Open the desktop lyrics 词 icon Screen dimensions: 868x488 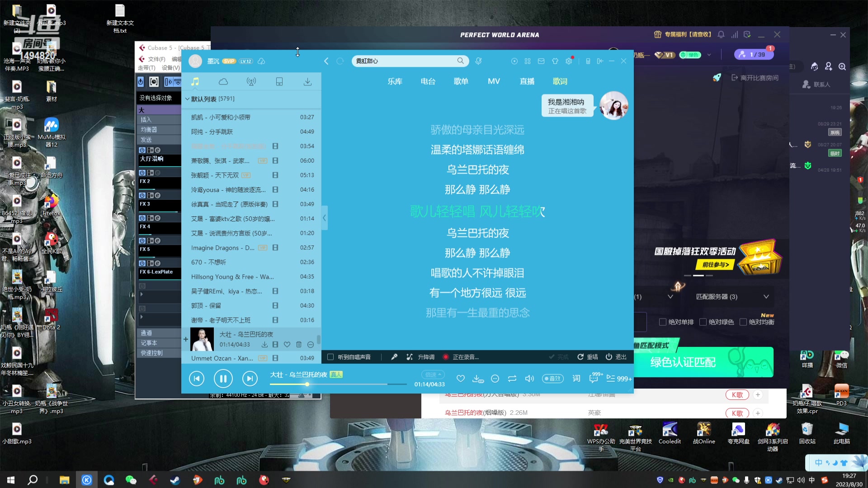(x=576, y=379)
